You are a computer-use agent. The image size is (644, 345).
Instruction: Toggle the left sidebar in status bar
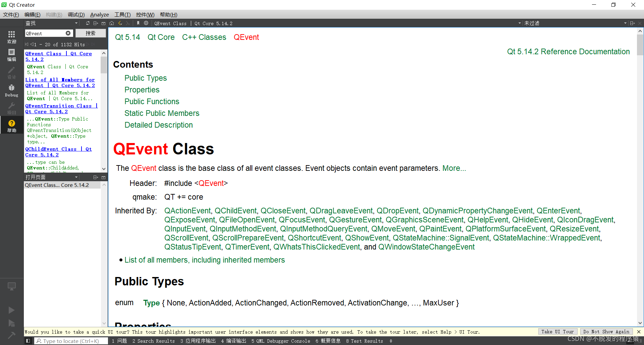coord(28,341)
